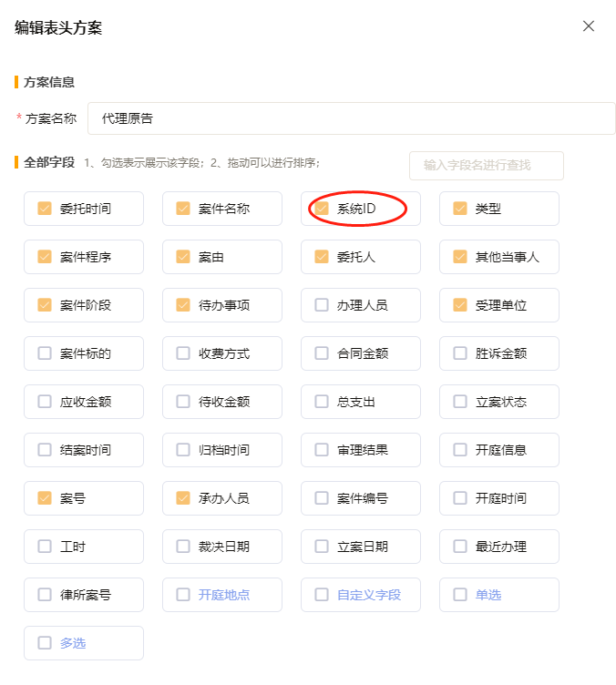Viewport: 616px width, 685px height.
Task: Enable the 开庭信息 field
Action: coord(460,450)
